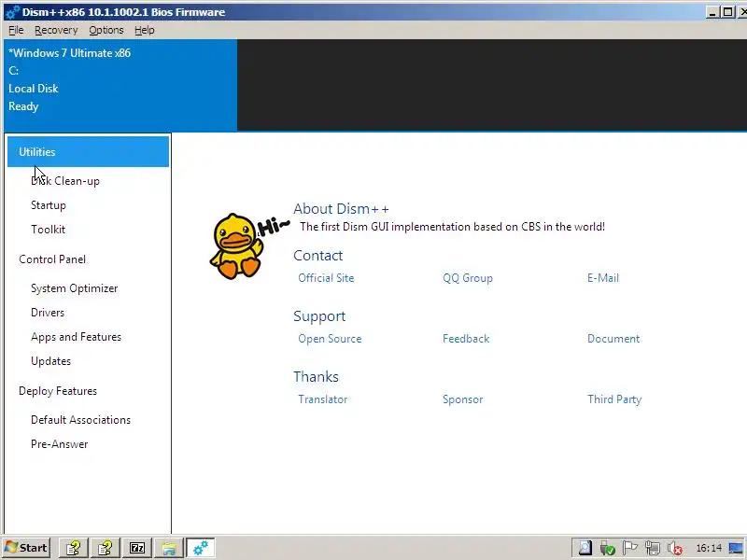Open the File menu
Image resolution: width=747 pixels, height=560 pixels.
pyautogui.click(x=16, y=30)
